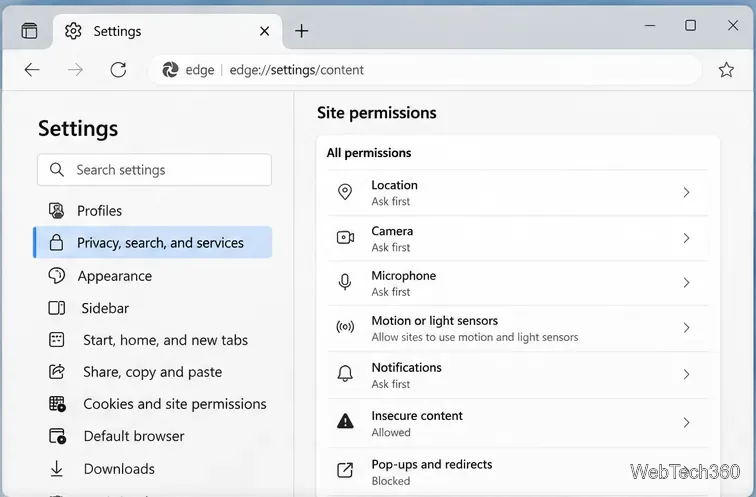Expand Notifications with its chevron
Image resolution: width=756 pixels, height=497 pixels.
click(x=686, y=375)
